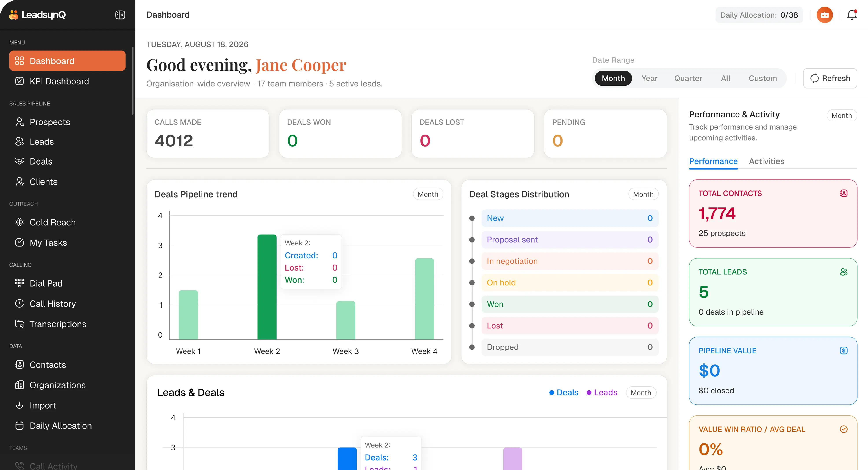Select the Year date range
868x470 pixels.
(x=649, y=79)
